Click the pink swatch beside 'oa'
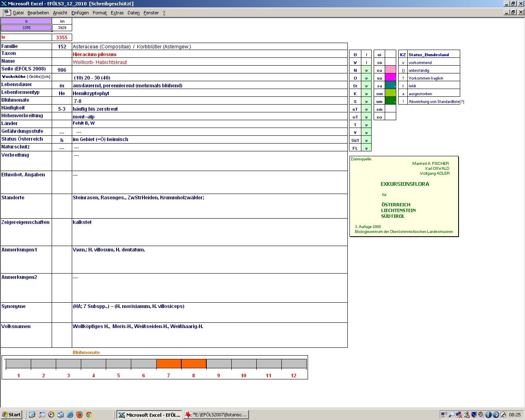Image resolution: width=525 pixels, height=420 pixels. [x=390, y=70]
